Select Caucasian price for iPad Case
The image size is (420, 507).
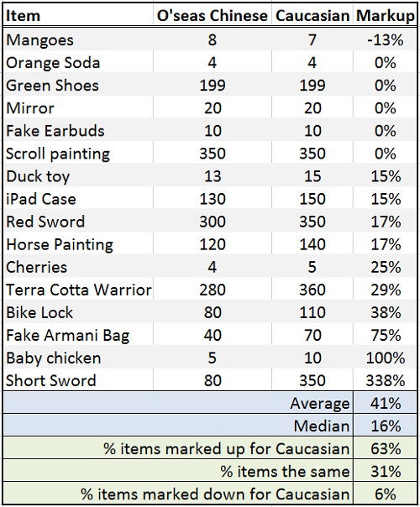pos(312,199)
